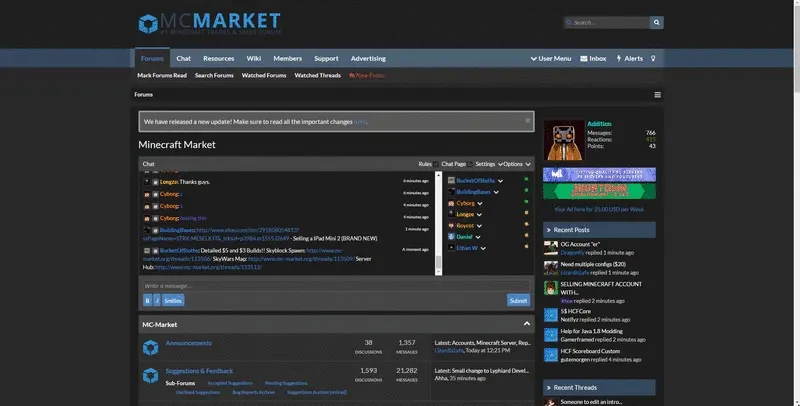Viewport: 800px width, 406px height.
Task: Click the Your Ad here for 25.00 USD link
Action: [x=598, y=210]
